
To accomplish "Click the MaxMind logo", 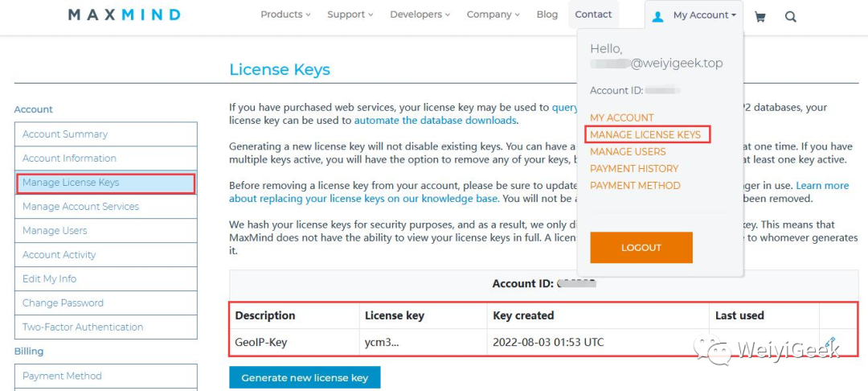I will tap(125, 14).
